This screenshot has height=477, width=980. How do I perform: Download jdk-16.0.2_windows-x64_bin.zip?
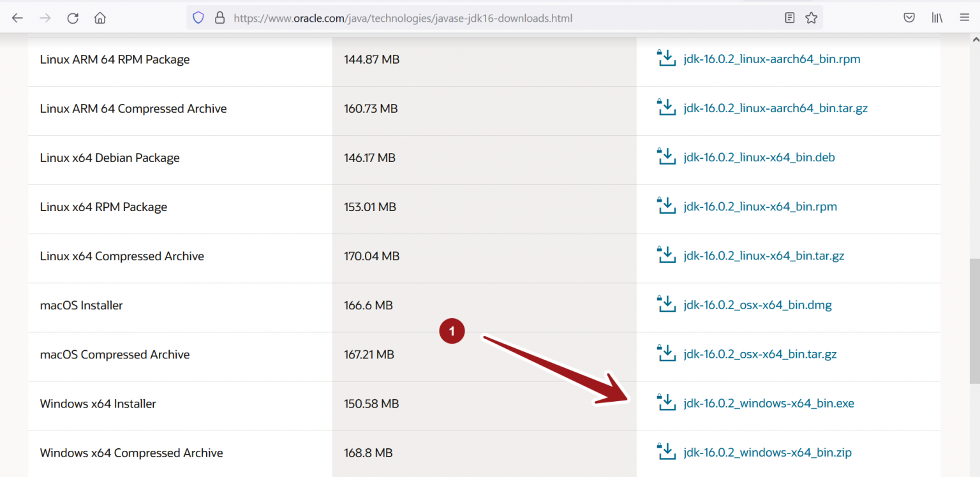767,453
